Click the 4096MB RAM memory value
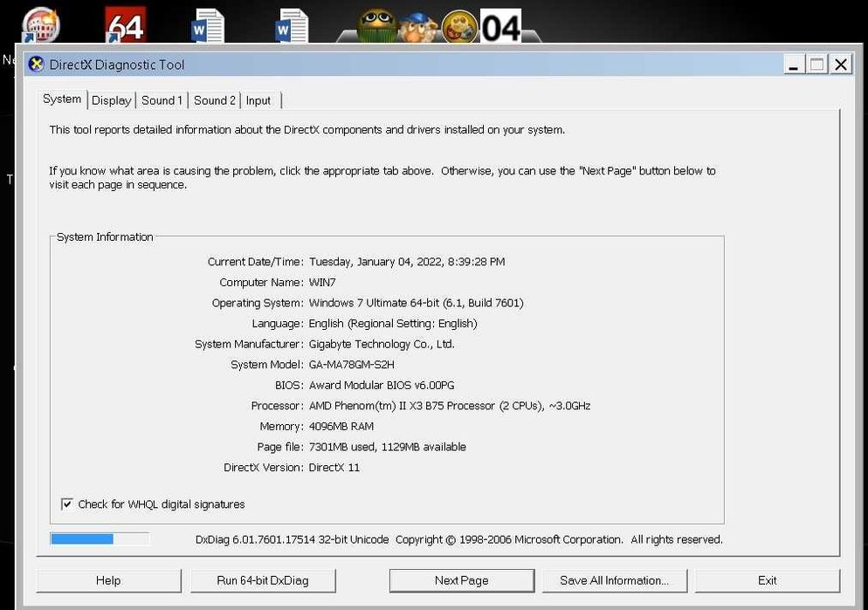The height and width of the screenshot is (610, 868). (x=341, y=427)
